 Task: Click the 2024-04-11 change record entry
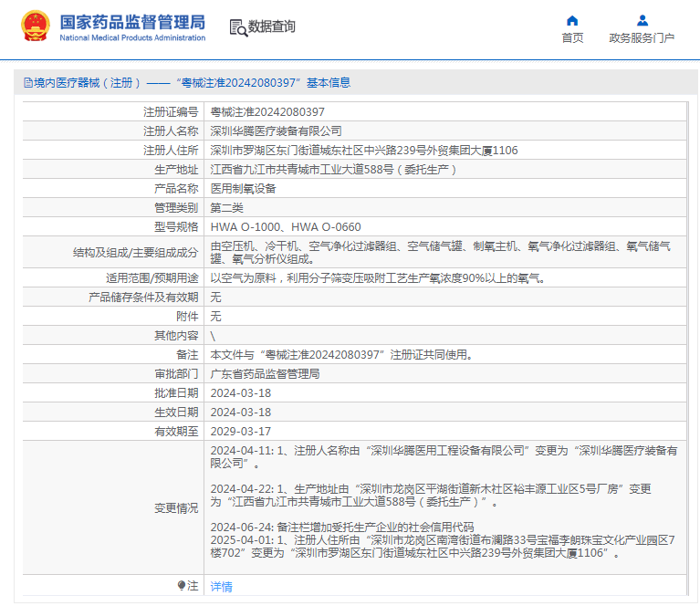444,457
